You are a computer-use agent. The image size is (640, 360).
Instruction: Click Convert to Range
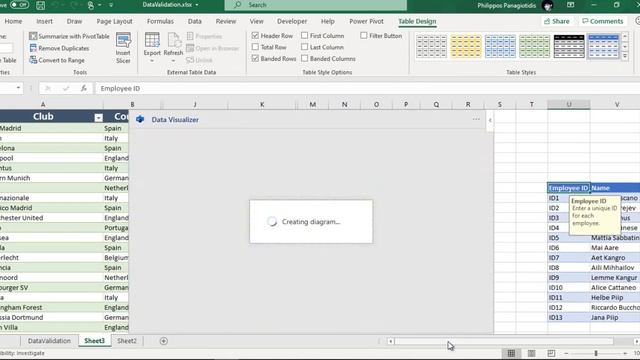[57, 60]
